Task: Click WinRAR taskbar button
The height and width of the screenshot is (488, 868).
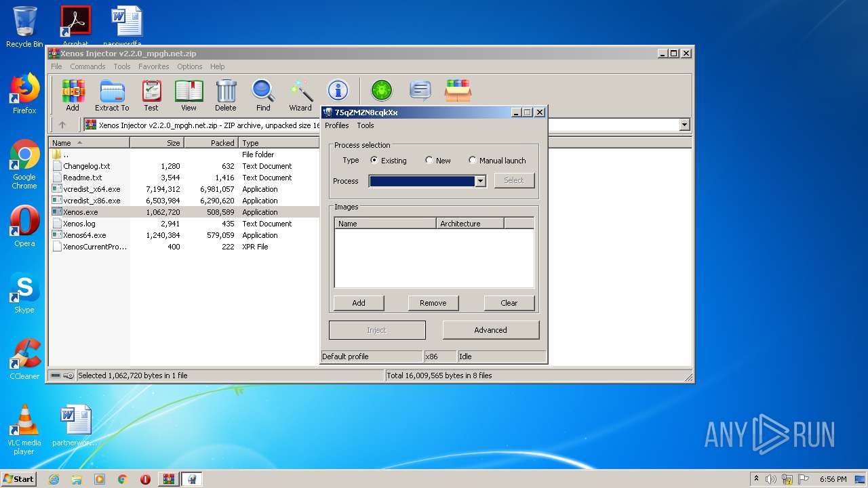Action: pos(169,479)
